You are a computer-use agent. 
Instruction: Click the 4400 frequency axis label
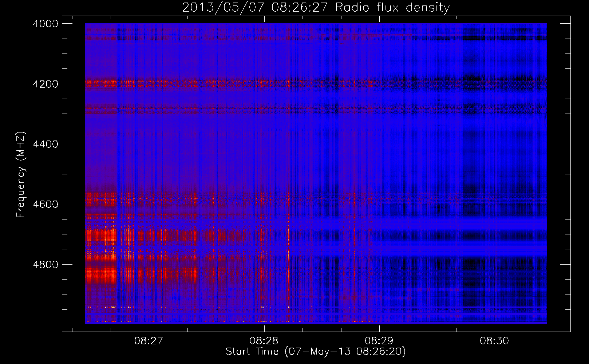45,144
